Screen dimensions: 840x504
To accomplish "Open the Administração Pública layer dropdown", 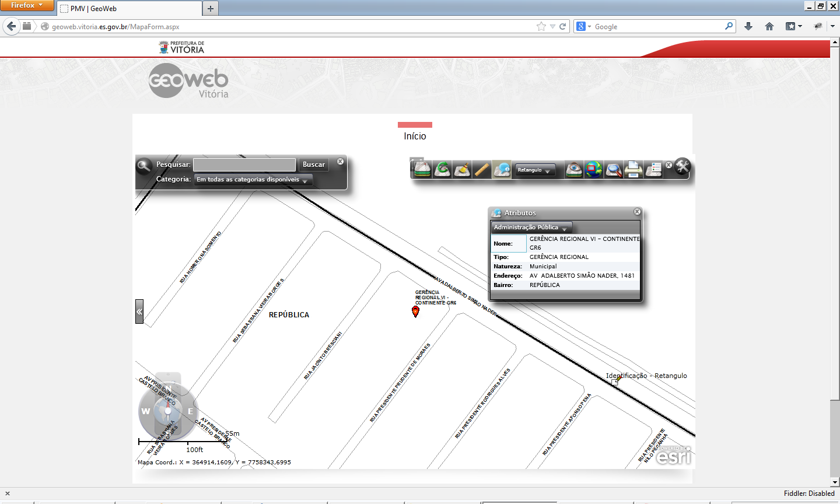I will pos(531,228).
